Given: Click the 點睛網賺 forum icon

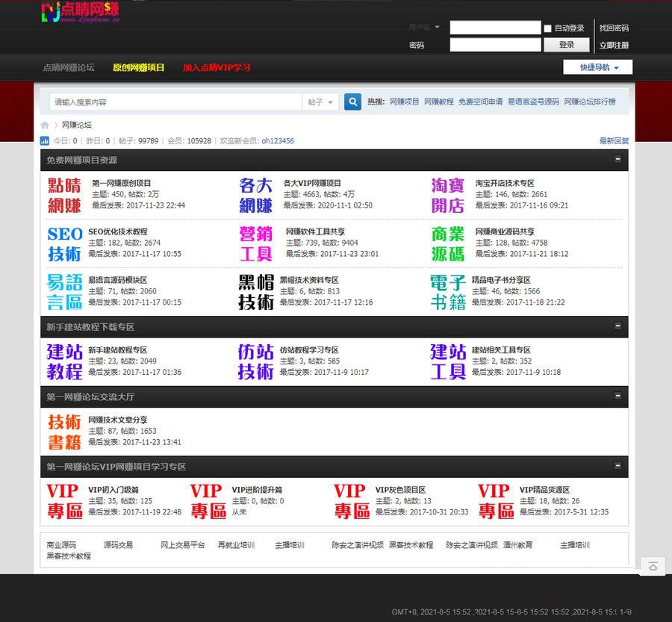Looking at the screenshot, I should [64, 195].
